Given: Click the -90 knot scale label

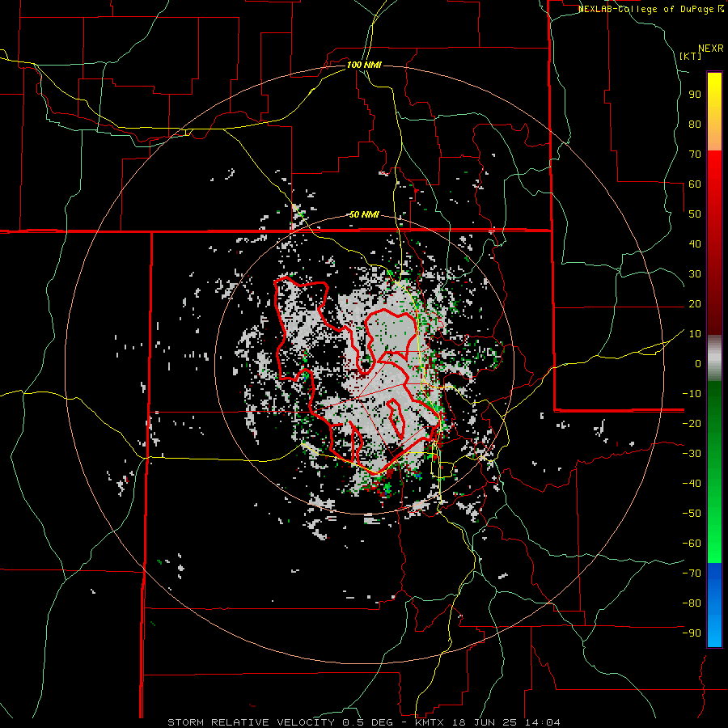Looking at the screenshot, I should coord(692,633).
